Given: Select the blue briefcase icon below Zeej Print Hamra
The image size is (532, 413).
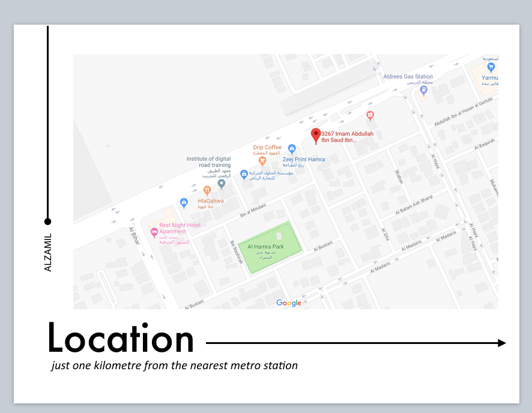Looking at the screenshot, I should [x=244, y=175].
